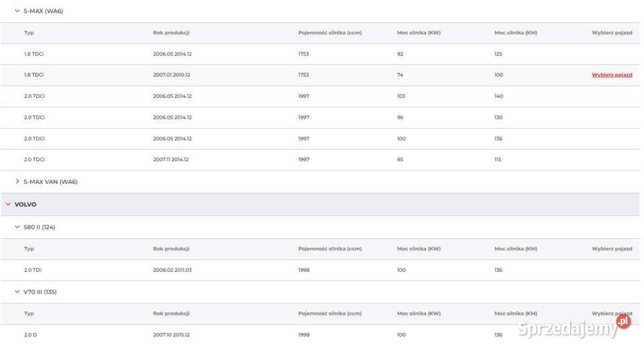Click horsepower value '130'
Screen dimensions: 644x351
[x=498, y=117]
